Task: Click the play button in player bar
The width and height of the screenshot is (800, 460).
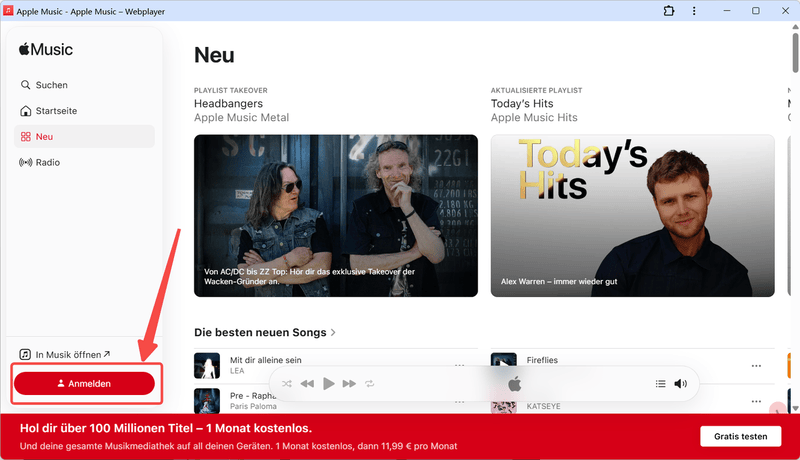Action: (x=329, y=384)
